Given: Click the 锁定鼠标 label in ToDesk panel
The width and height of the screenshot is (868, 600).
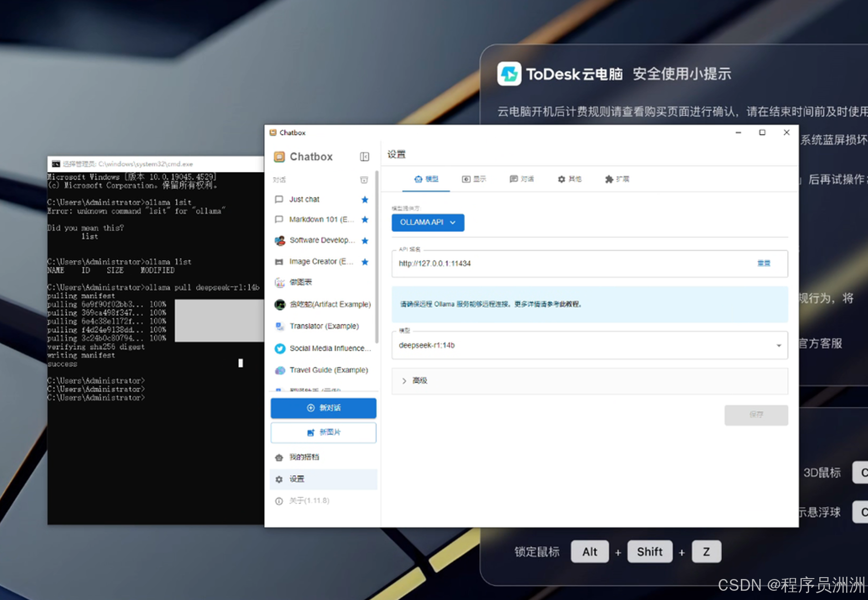Looking at the screenshot, I should pyautogui.click(x=537, y=552).
